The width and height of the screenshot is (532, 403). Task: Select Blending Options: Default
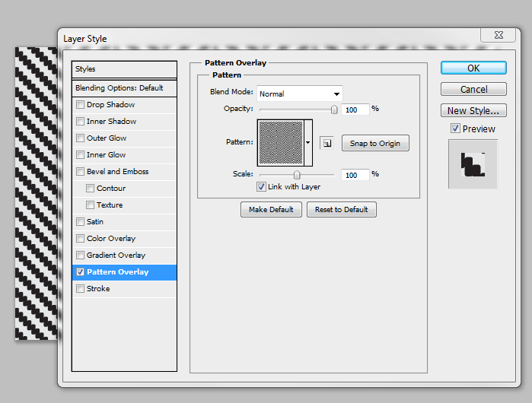point(124,88)
